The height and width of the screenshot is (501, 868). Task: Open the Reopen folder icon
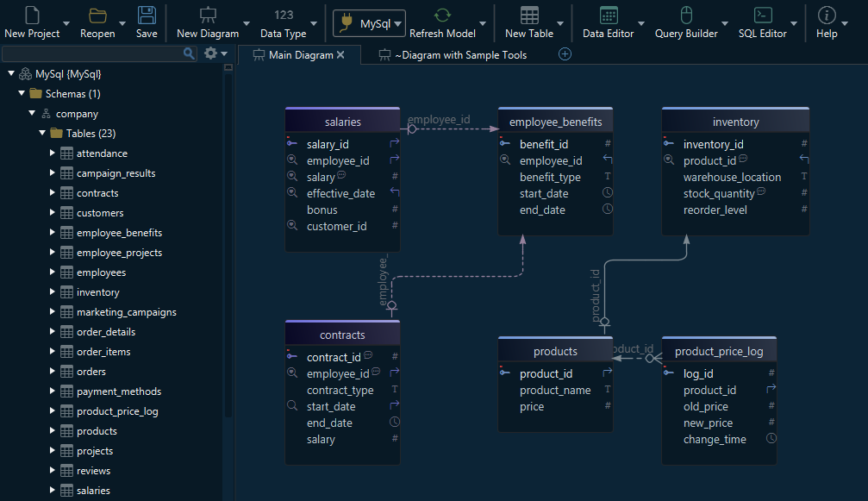coord(97,16)
